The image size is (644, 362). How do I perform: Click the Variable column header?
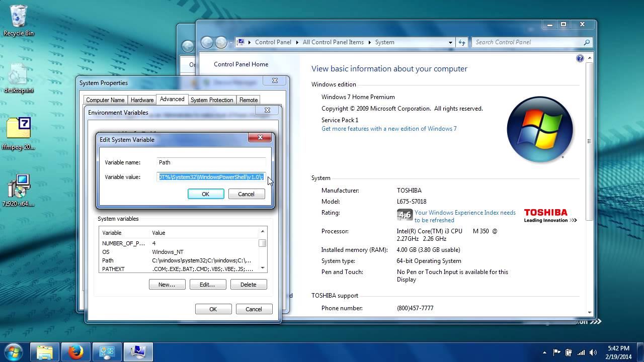[125, 233]
